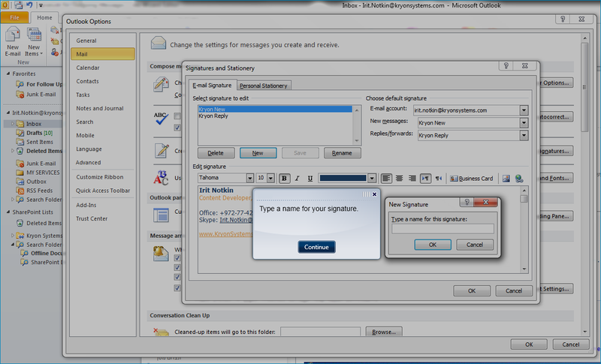Align signature text right
601x364 pixels.
(412, 179)
